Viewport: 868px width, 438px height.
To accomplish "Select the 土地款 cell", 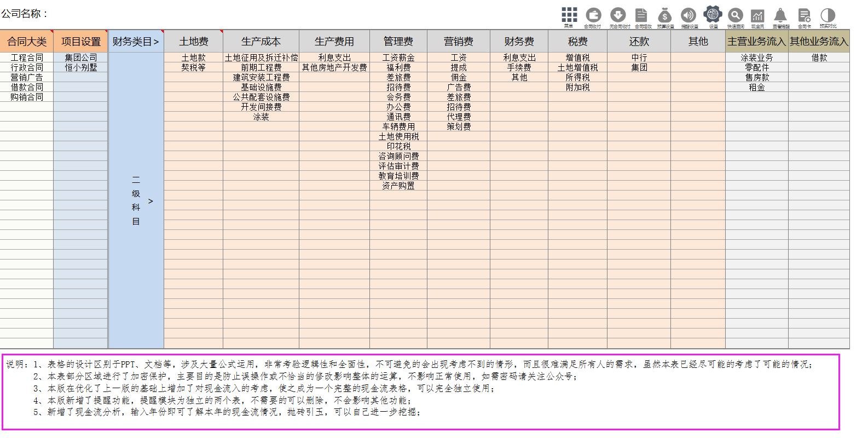I will tap(194, 57).
